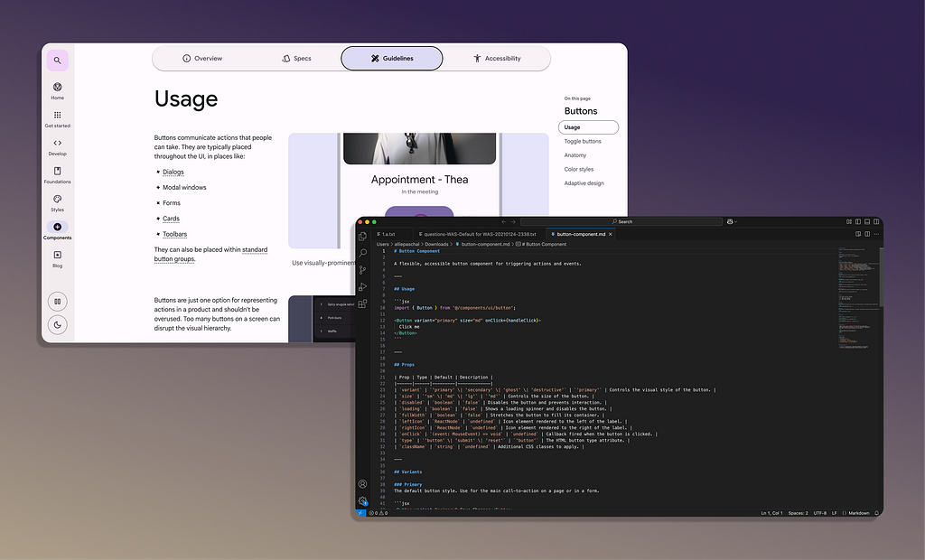The width and height of the screenshot is (925, 560).
Task: Open Run and Debug in VS Code
Action: 363,287
